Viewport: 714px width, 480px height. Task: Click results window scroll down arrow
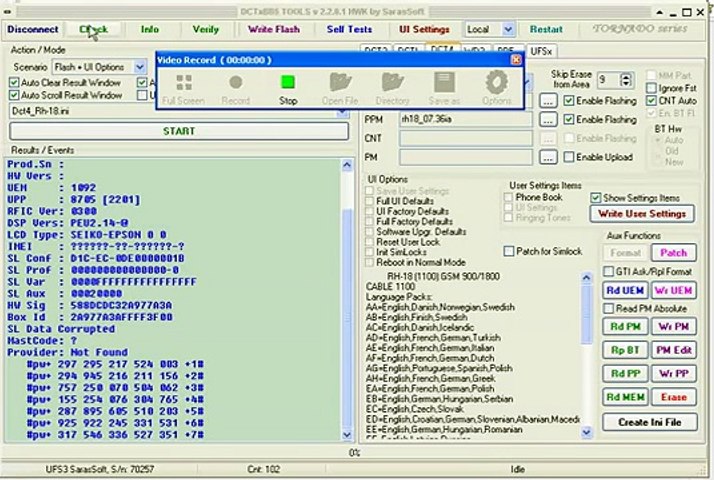click(x=347, y=435)
